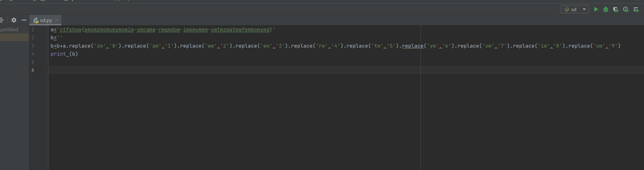Place cursor on b='' line
The height and width of the screenshot is (170, 644).
point(56,38)
